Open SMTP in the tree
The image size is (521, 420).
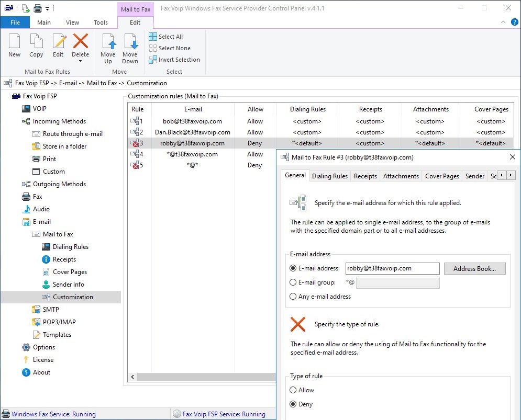click(46, 310)
